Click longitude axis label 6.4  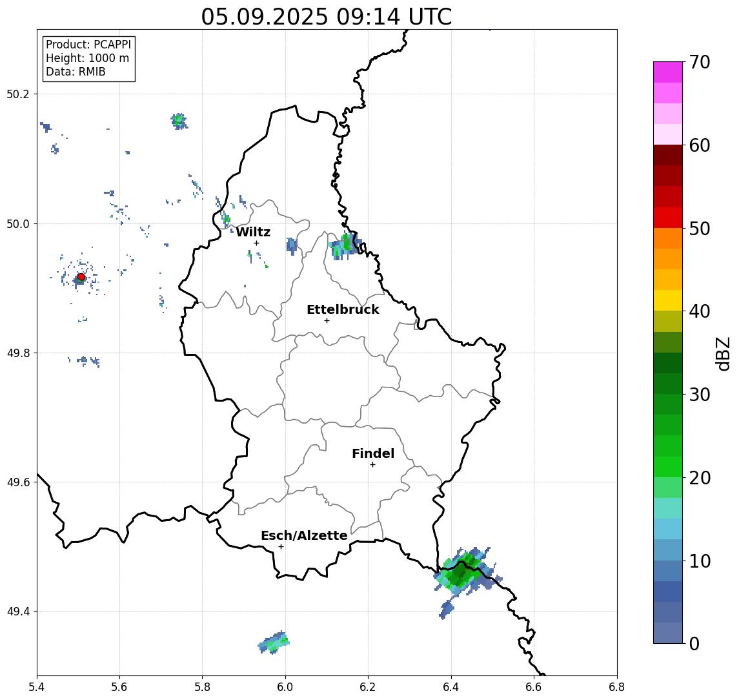(451, 687)
